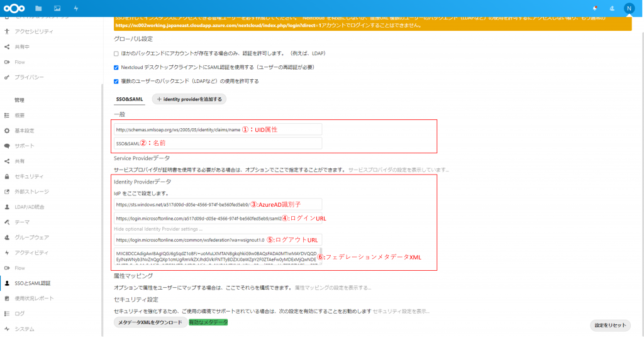Select the SSO&SAML provider tab
Viewport: 644px width, 338px height.
130,99
